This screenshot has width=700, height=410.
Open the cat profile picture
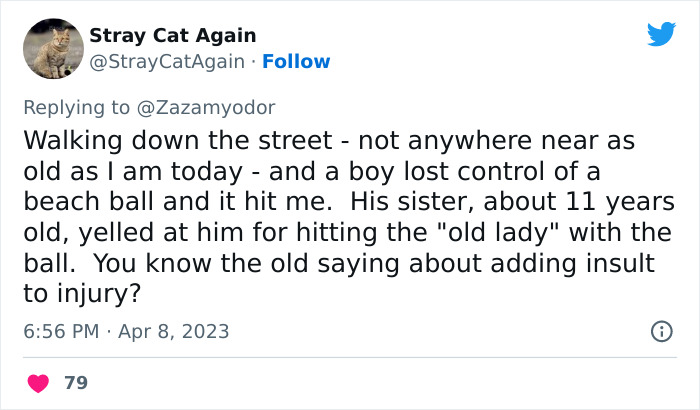coord(52,48)
